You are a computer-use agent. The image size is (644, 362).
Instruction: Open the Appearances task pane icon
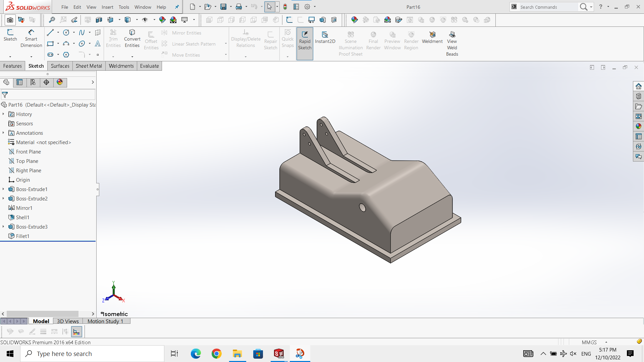[x=638, y=126]
